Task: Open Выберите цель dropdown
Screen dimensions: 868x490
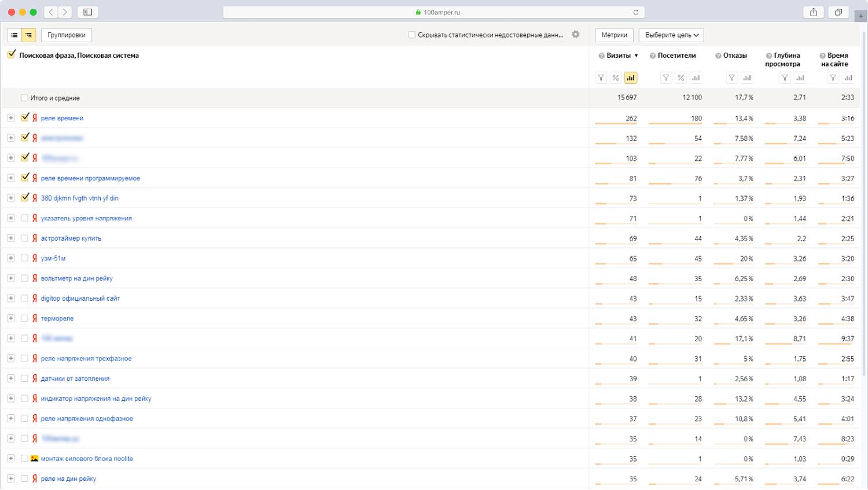Action: (x=671, y=35)
